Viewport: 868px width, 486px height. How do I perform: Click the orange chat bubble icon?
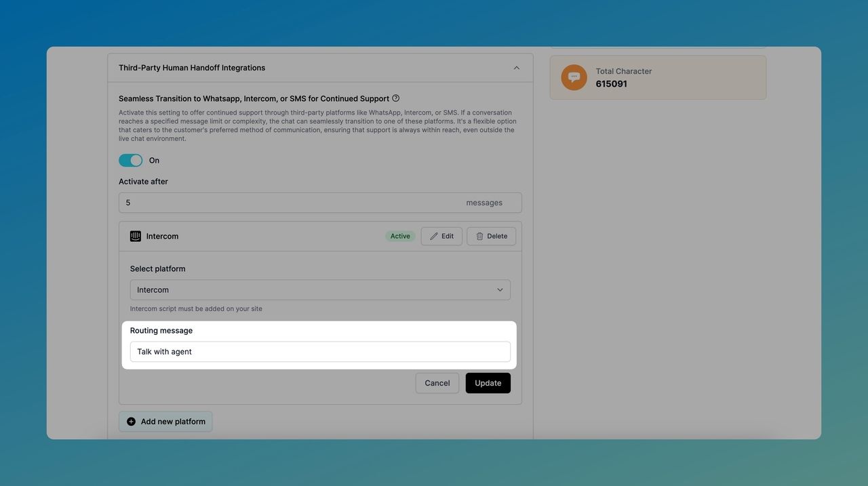tap(574, 77)
